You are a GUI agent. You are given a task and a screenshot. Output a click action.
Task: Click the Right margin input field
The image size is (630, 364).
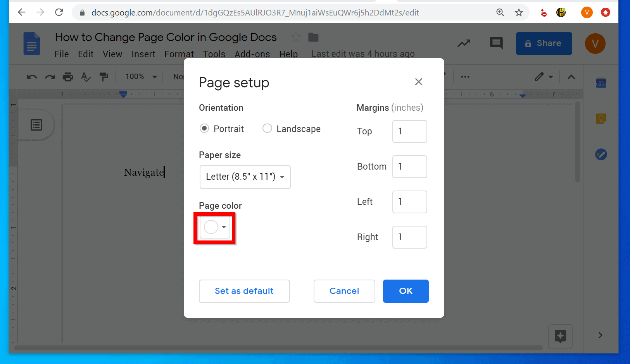coord(410,237)
